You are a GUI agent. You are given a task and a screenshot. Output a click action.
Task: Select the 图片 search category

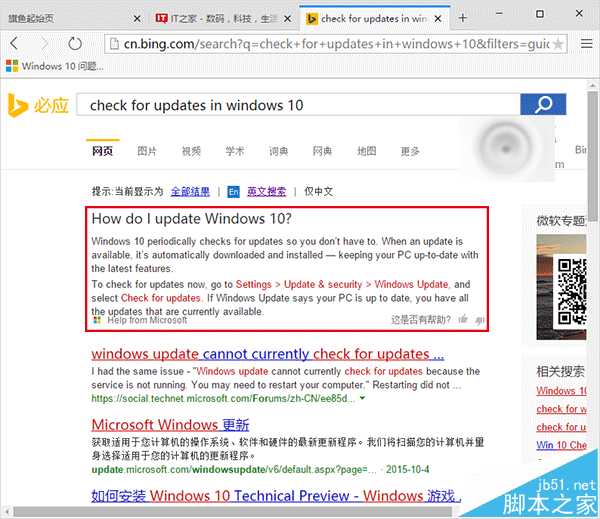click(x=147, y=151)
